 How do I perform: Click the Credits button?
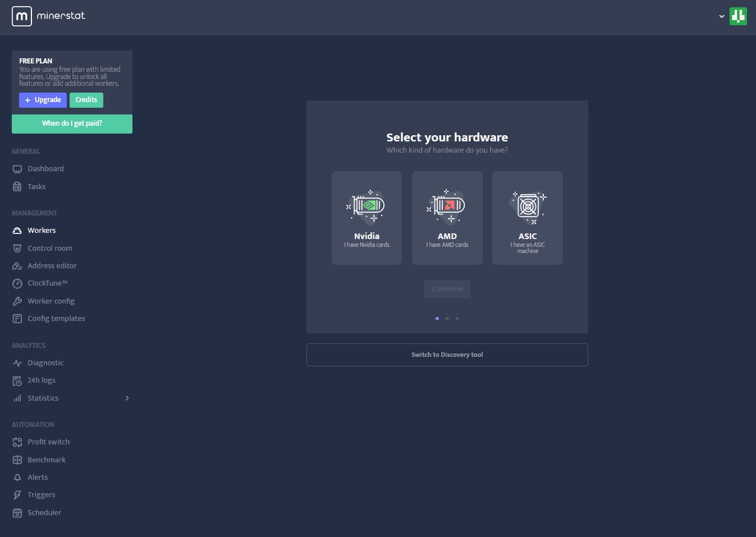point(86,100)
